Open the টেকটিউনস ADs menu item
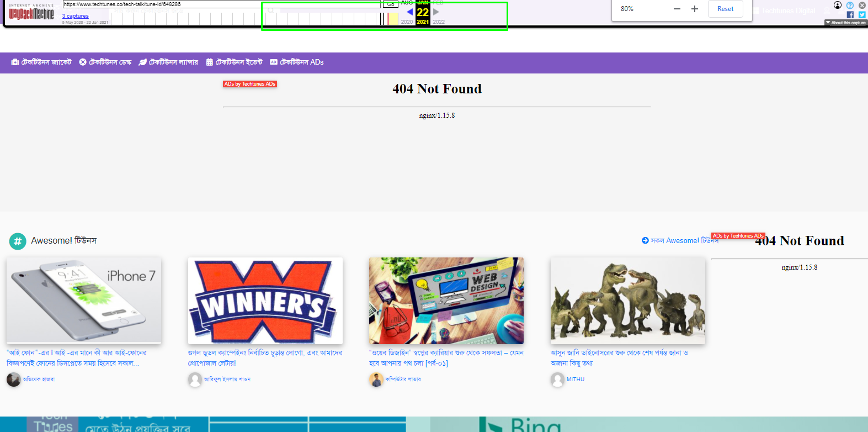 click(x=297, y=62)
